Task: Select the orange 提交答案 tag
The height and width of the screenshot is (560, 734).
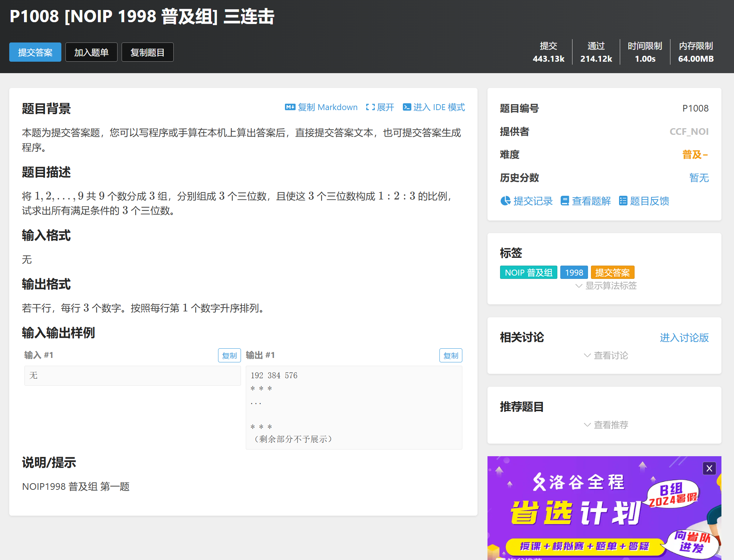Action: coord(612,273)
